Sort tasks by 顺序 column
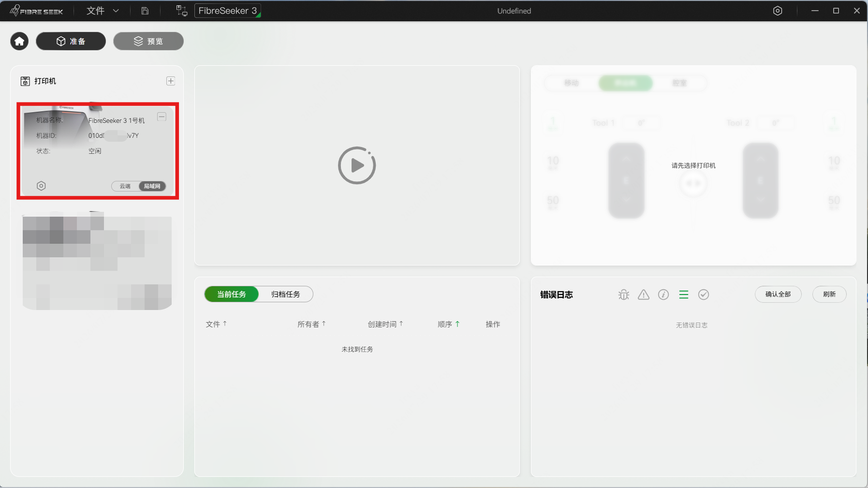Viewport: 868px width, 488px height. pos(449,324)
